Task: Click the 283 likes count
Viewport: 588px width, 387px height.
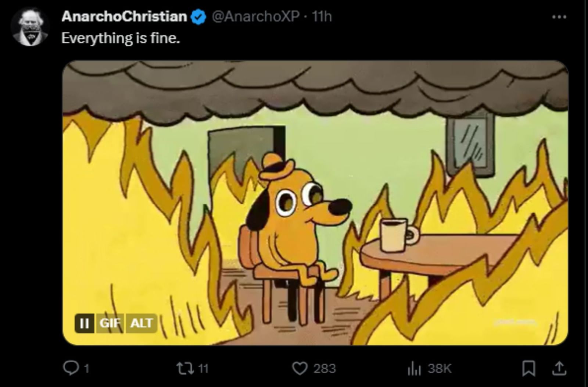Action: pyautogui.click(x=325, y=368)
